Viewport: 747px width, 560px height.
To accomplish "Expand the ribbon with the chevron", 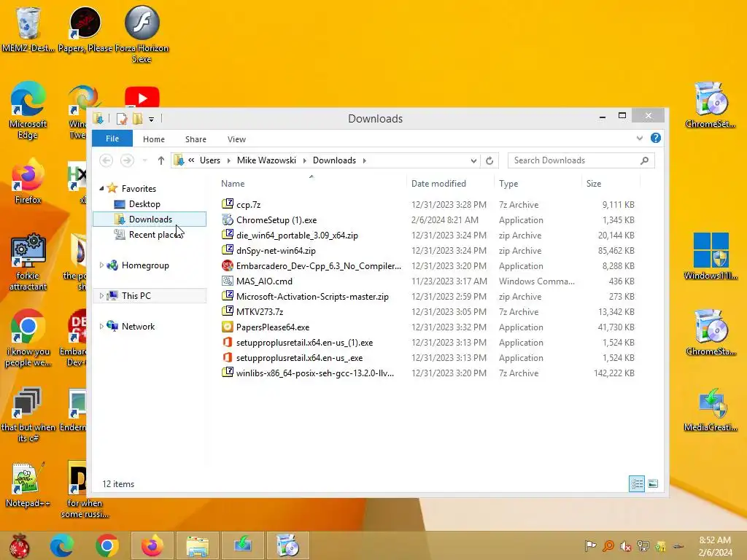I will tap(639, 138).
